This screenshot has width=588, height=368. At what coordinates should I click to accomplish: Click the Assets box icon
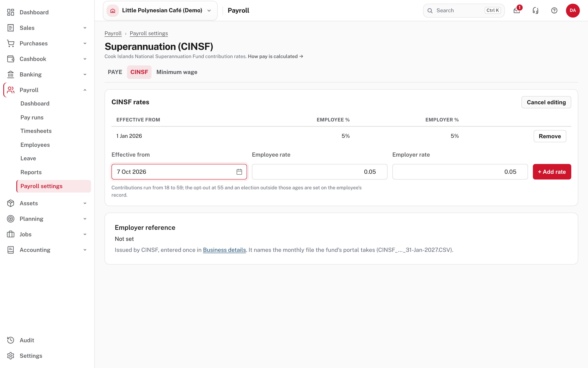(10, 203)
